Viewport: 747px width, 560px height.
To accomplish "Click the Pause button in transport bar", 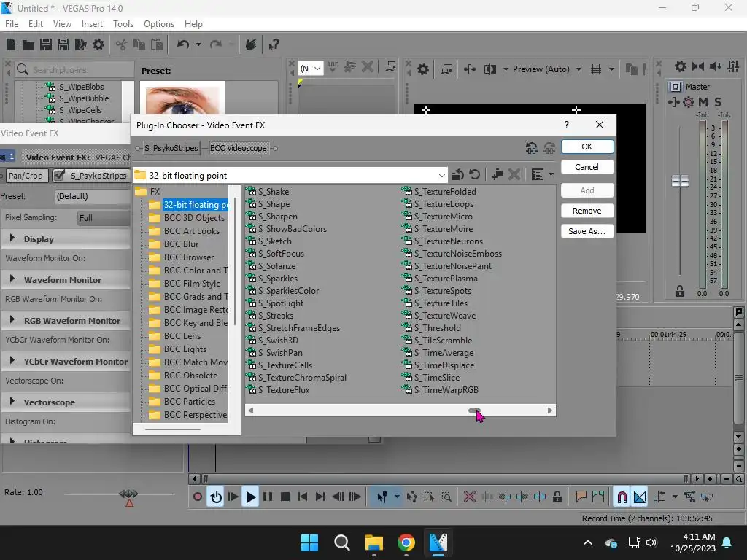I will pyautogui.click(x=268, y=497).
